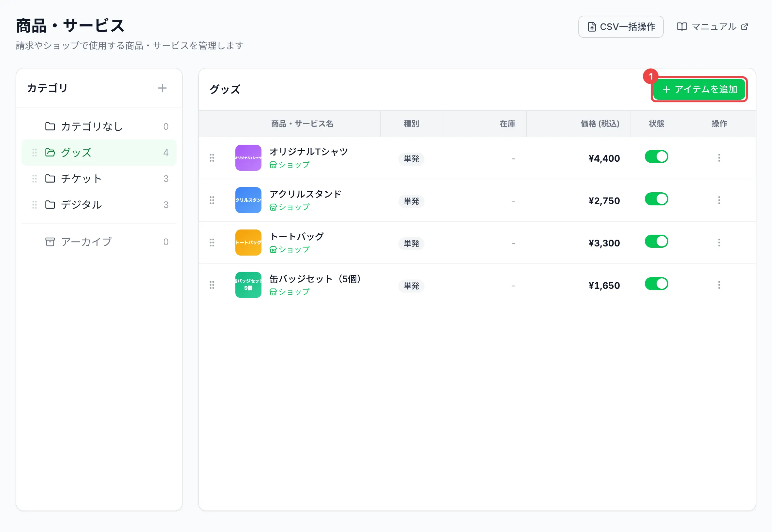Click the ショップ label under 缶バッジセット
The height and width of the screenshot is (532, 772).
click(290, 292)
